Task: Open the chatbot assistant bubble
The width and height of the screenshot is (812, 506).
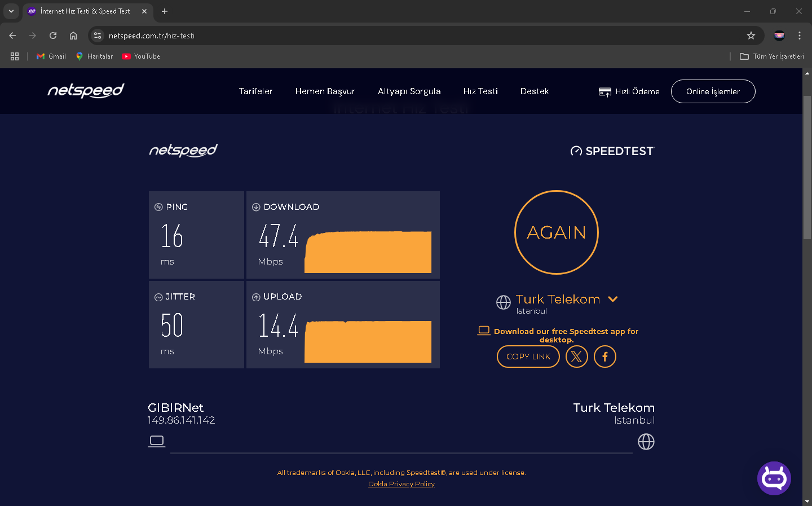Action: coord(774,478)
